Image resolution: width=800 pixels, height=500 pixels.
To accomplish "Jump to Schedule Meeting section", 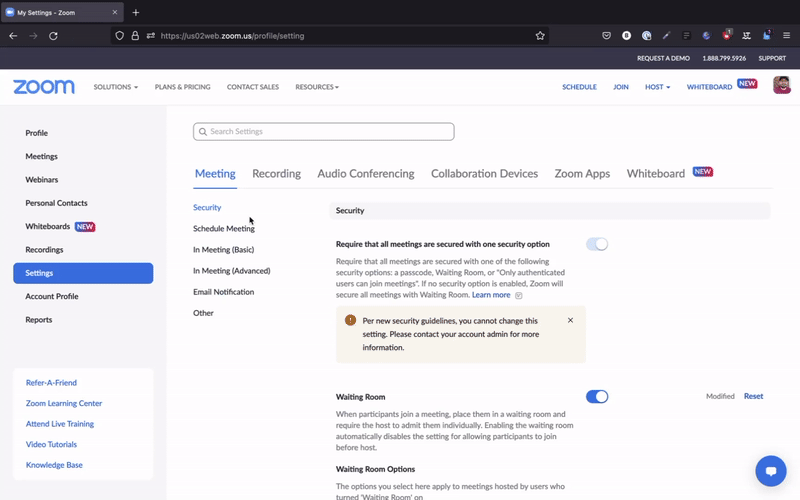I will tap(224, 229).
